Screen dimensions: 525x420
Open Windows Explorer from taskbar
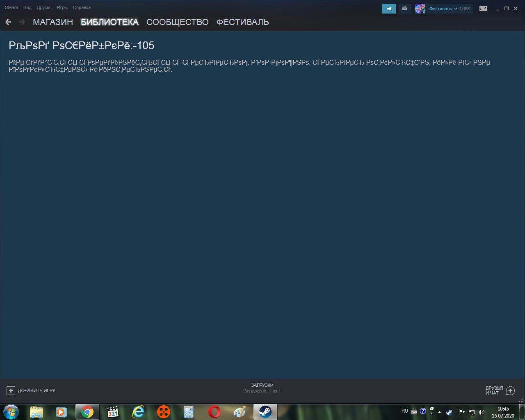coord(37,412)
